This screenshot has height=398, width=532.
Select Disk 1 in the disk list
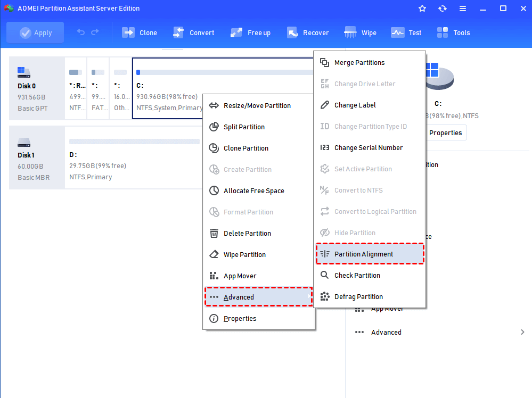[x=37, y=157]
